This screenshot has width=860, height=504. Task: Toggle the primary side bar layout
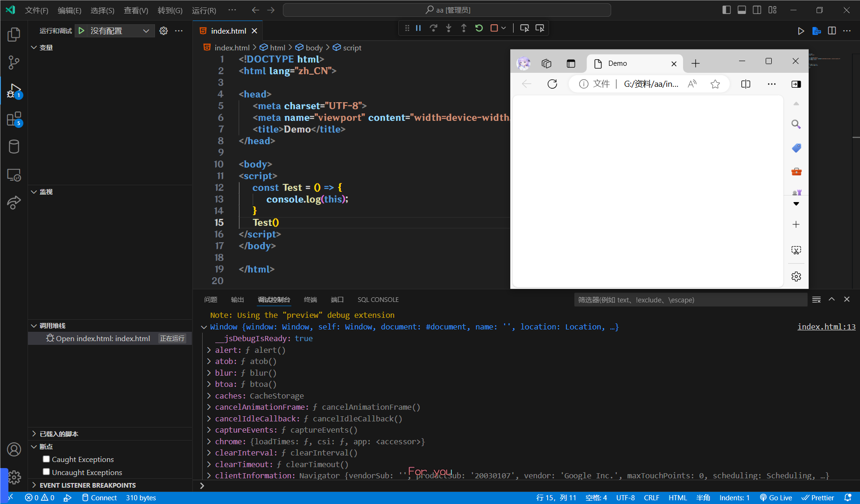(726, 10)
